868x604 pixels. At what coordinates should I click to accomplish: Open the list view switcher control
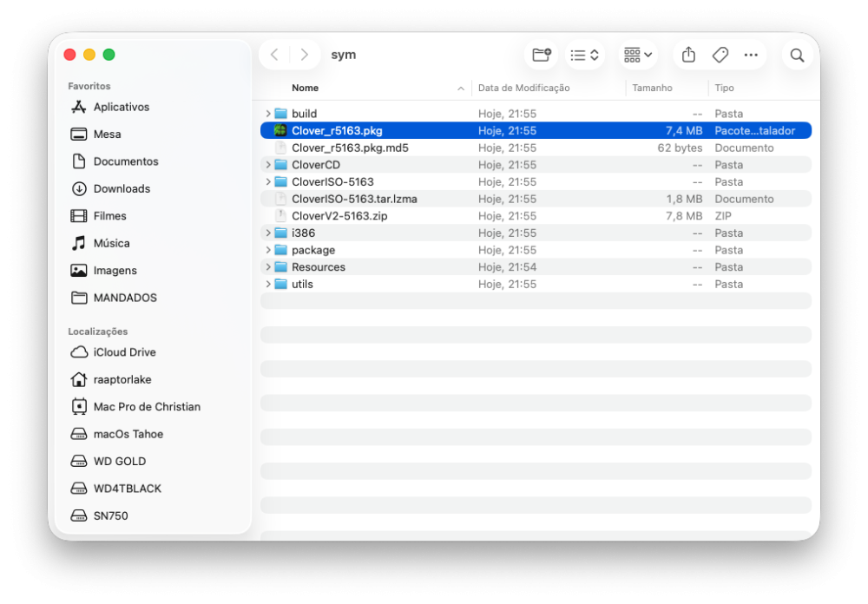[584, 55]
